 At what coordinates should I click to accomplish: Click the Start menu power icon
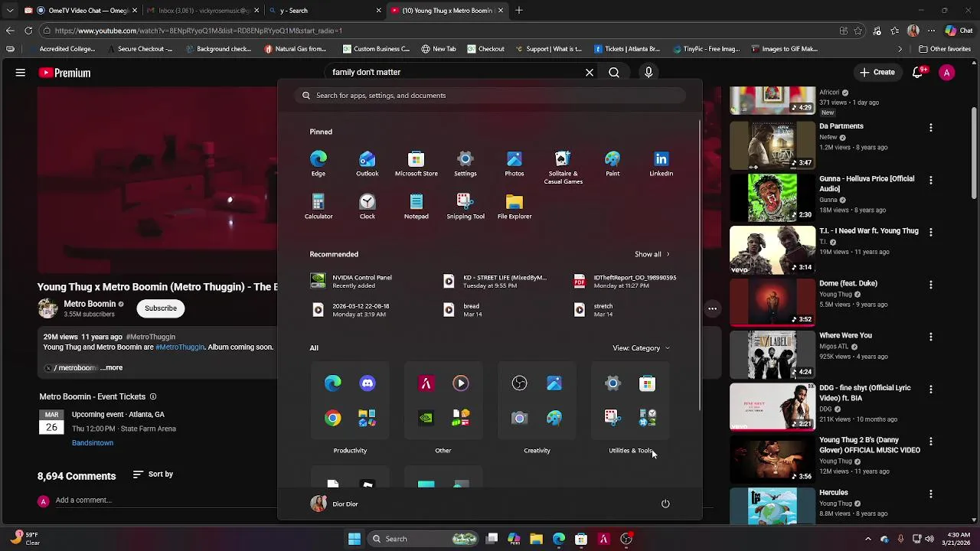click(665, 504)
